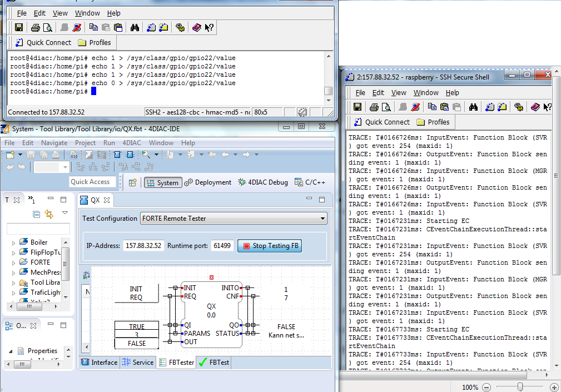Click Search magnifier icon in 4DIAC-IDE toolbar
The image size is (561, 392).
pyautogui.click(x=146, y=155)
